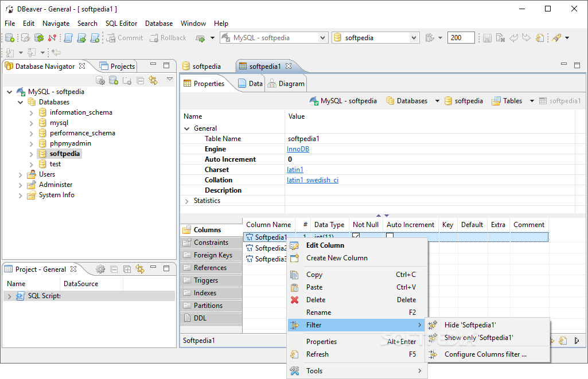
Task: Click the New SQL script icon with plus
Action: (x=95, y=38)
